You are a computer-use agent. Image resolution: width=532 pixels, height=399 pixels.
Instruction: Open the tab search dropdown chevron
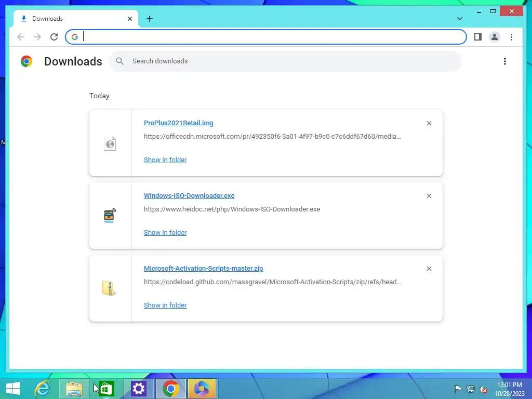pos(459,19)
